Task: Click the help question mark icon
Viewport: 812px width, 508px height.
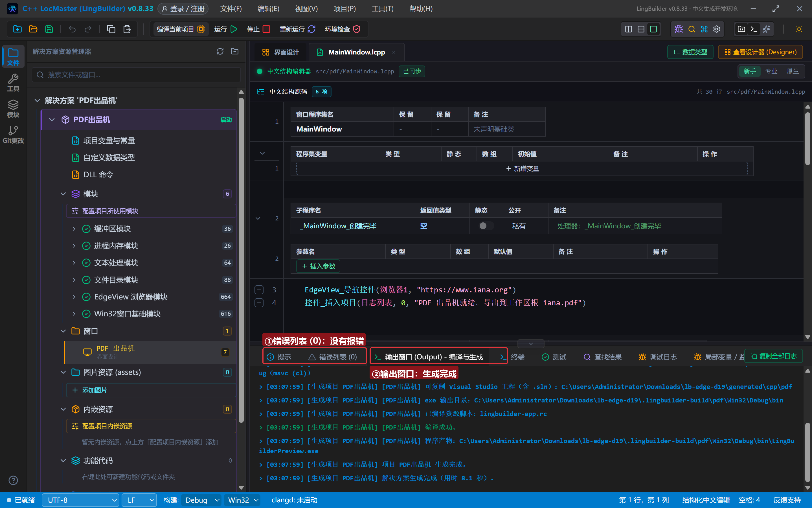Action: tap(13, 480)
